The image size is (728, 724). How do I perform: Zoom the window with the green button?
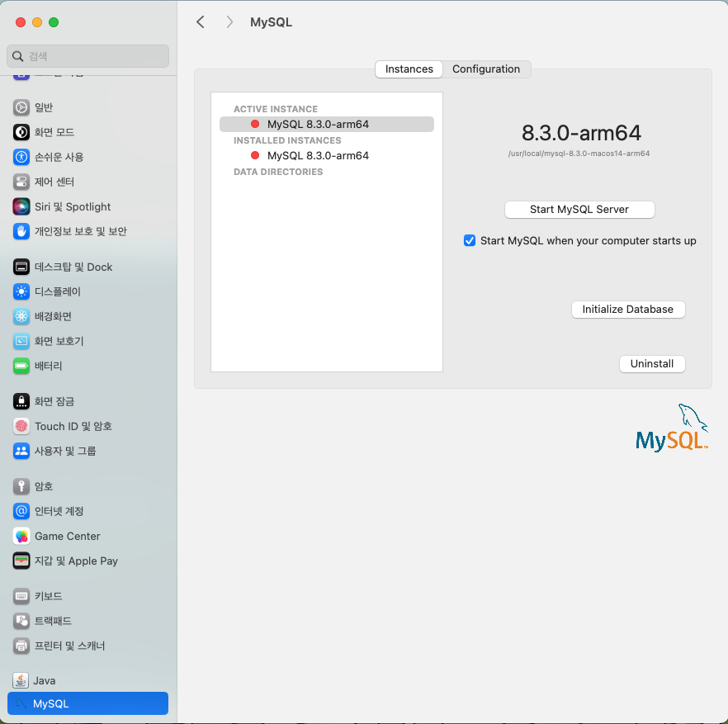(x=54, y=22)
